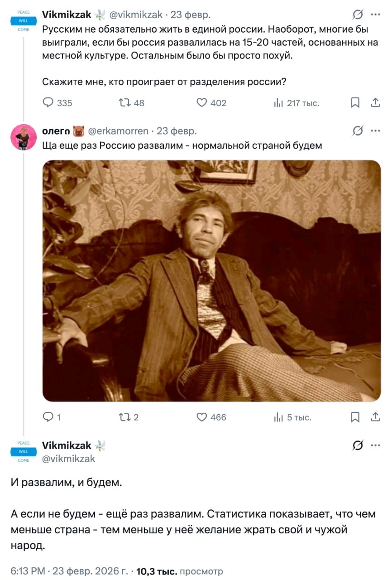The width and height of the screenshot is (392, 580).
Task: Open the sepia photo in олегп's tweet
Action: [211, 280]
